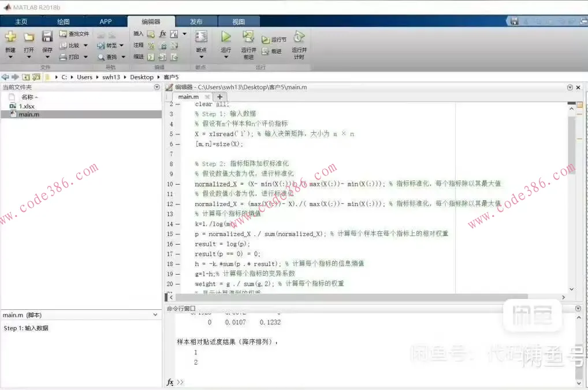Open the 打印 dropdown arrow

[x=85, y=57]
